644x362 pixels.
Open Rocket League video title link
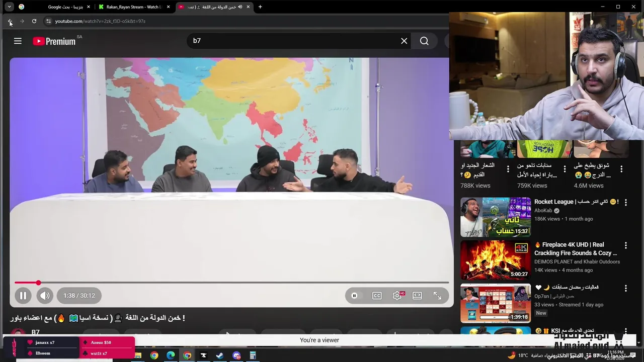coord(577,202)
